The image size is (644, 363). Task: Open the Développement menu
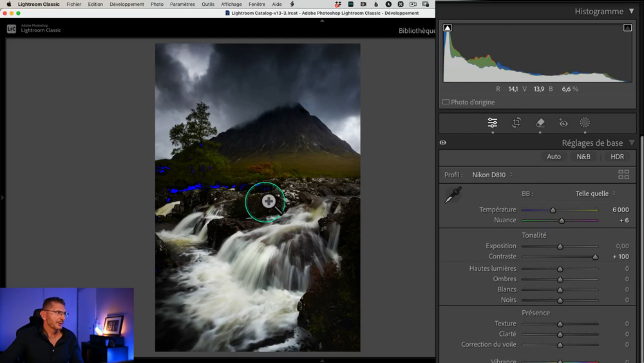(x=127, y=4)
